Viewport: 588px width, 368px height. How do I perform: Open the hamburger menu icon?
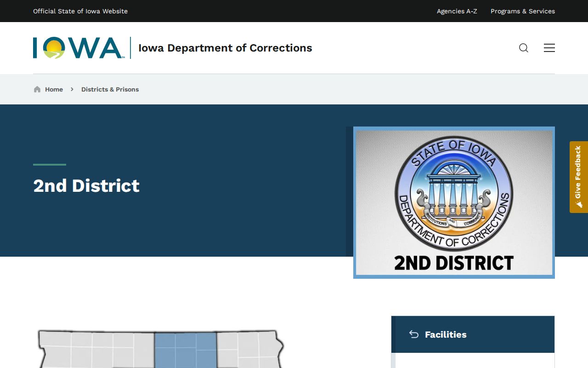[549, 48]
